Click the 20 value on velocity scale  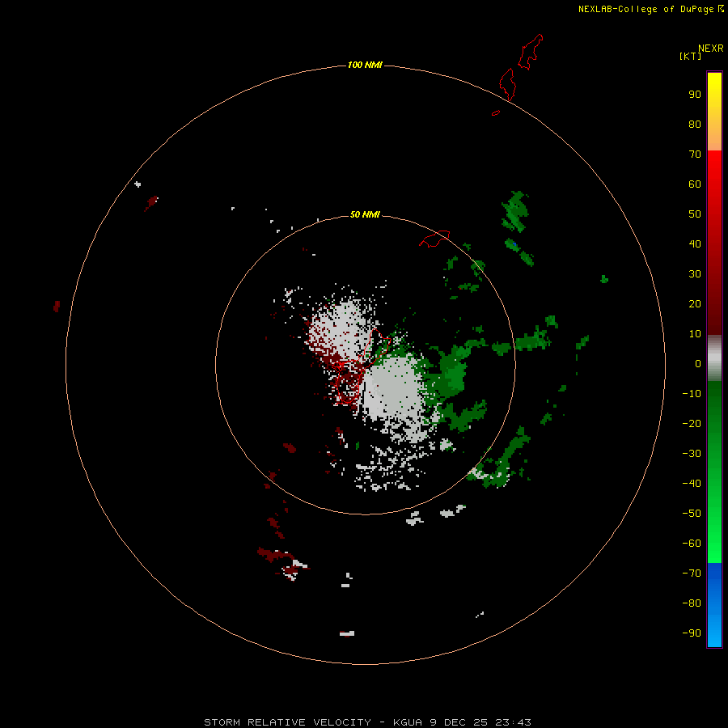[x=695, y=303]
